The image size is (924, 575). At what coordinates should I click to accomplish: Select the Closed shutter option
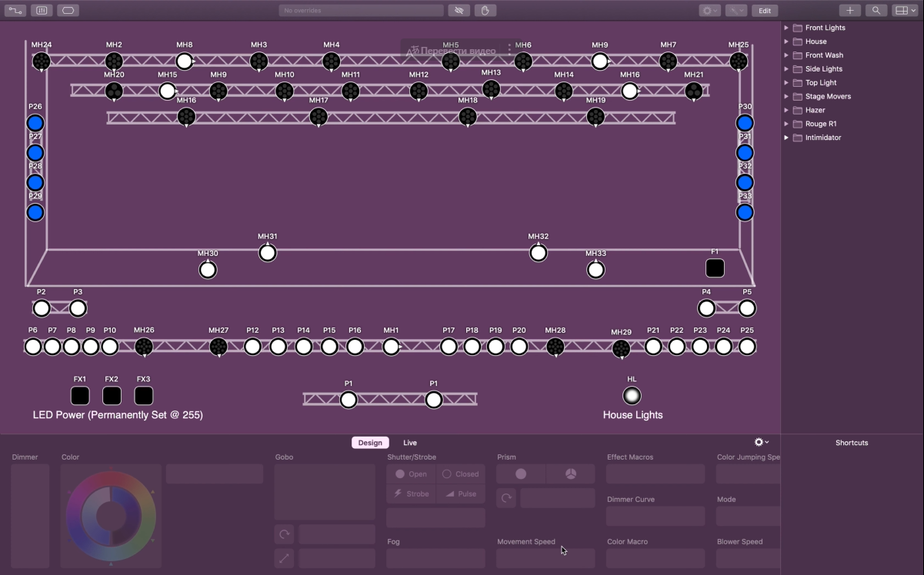point(460,474)
